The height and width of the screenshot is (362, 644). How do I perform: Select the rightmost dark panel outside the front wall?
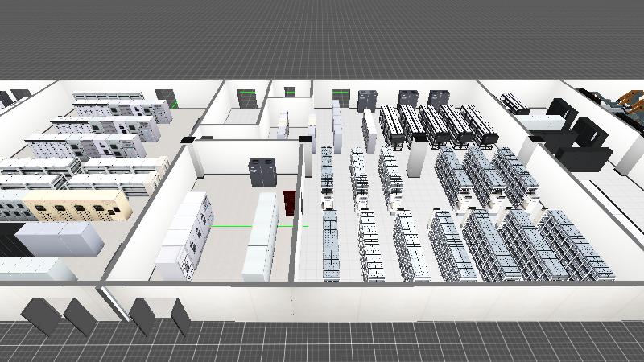[x=180, y=316]
